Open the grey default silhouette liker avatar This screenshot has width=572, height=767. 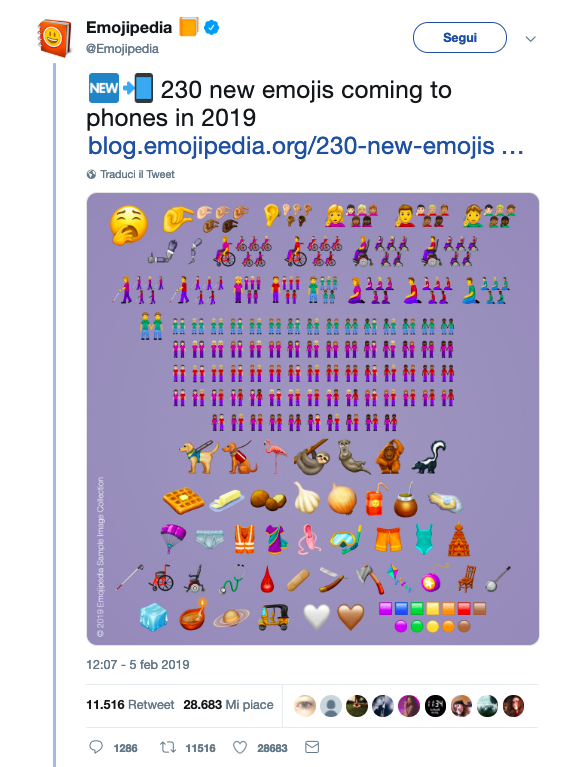[331, 706]
